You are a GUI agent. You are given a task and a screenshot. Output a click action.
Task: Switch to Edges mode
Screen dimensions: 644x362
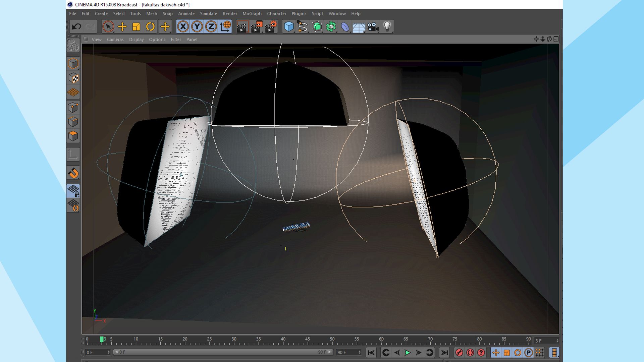[x=73, y=122]
